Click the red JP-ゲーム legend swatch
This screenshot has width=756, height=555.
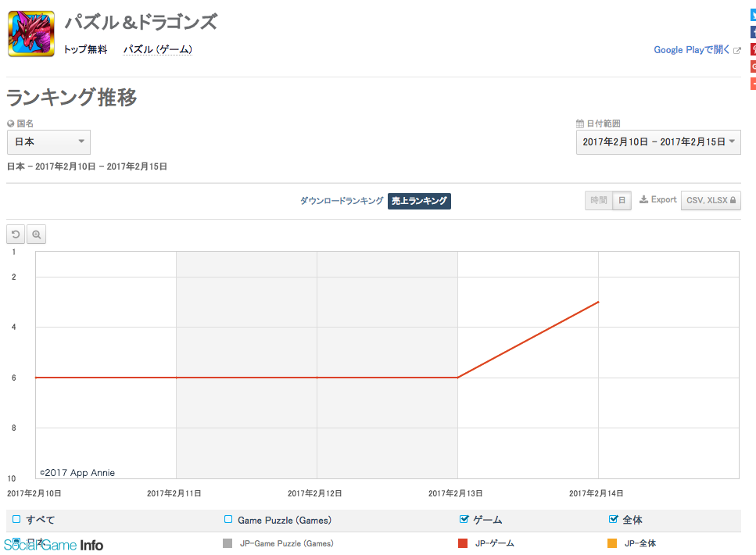[x=463, y=543]
